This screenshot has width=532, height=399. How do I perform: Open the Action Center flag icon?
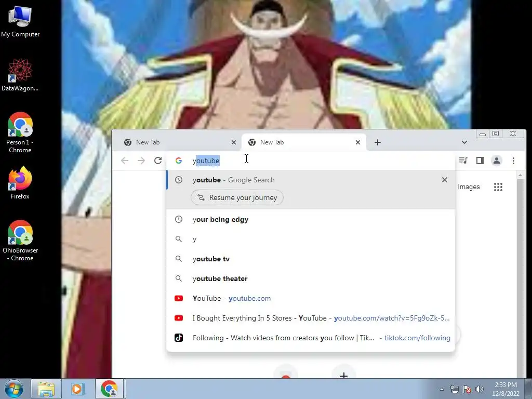tap(467, 389)
